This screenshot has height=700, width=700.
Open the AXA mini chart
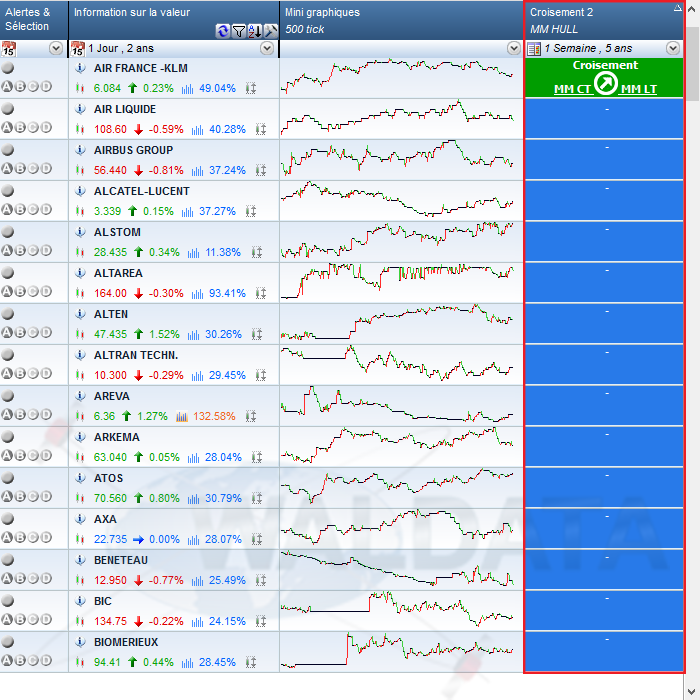point(401,529)
